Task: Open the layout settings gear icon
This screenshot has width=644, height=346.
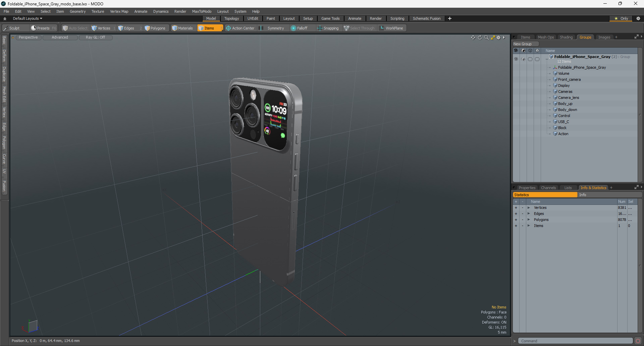Action: [x=638, y=18]
